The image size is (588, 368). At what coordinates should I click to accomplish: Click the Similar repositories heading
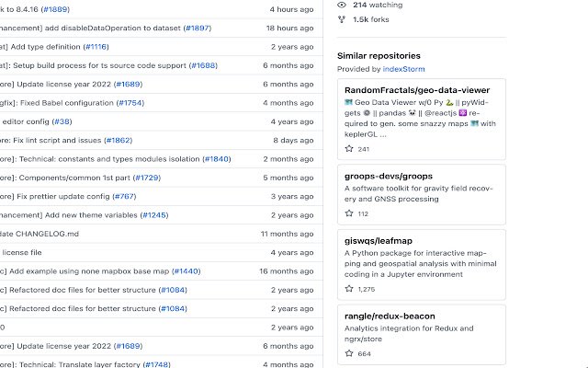tap(379, 56)
